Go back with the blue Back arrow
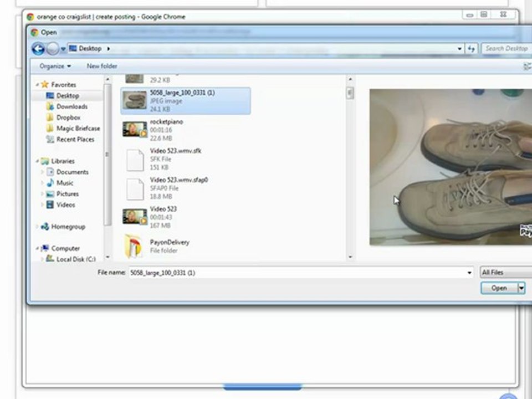 [x=38, y=49]
